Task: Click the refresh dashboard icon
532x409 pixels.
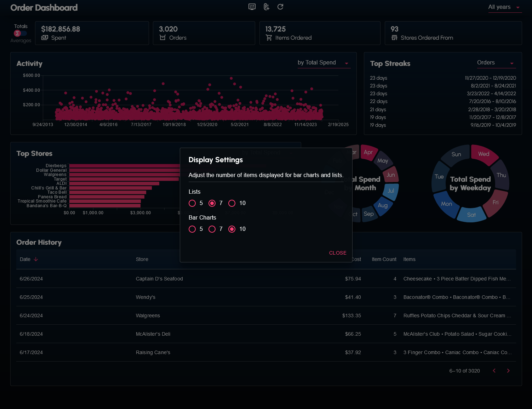Action: point(280,7)
